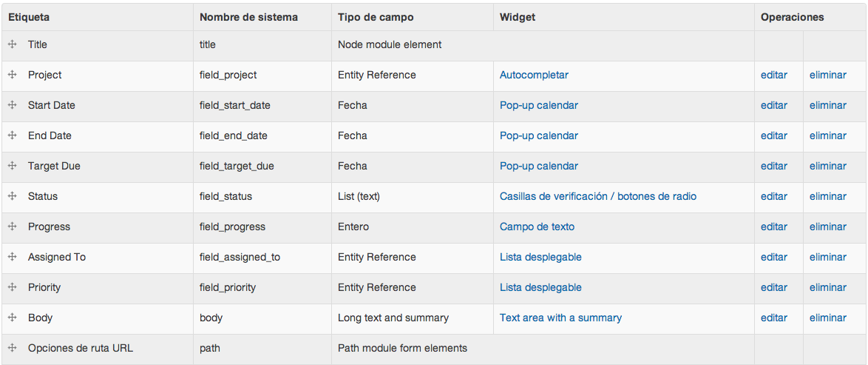868x365 pixels.
Task: Click the drag handle for Project row
Action: pos(13,75)
